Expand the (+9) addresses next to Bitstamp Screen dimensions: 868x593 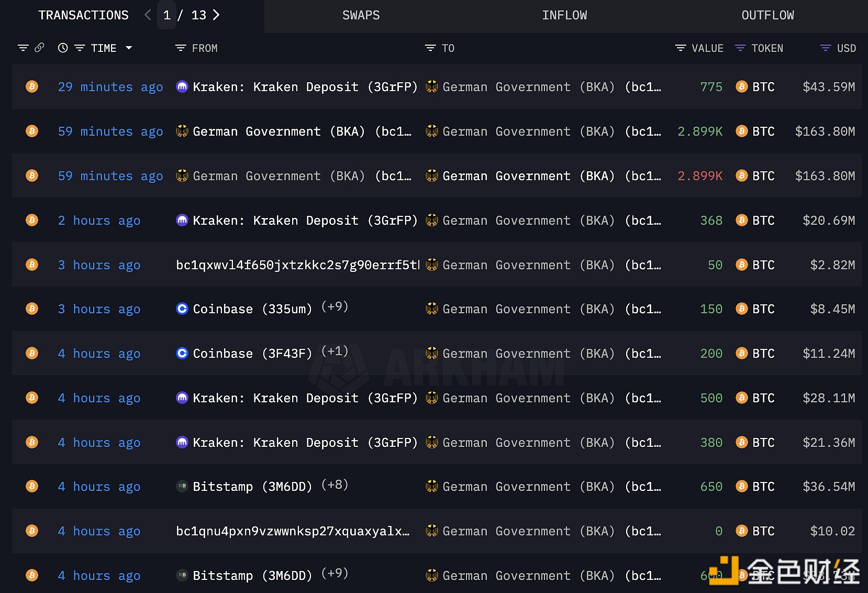[x=335, y=573]
